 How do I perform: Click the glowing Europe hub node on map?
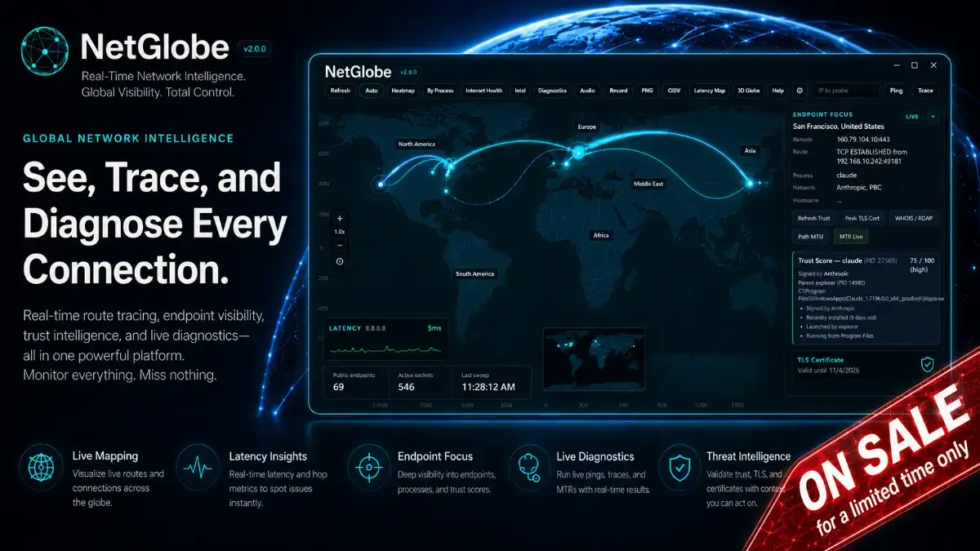pos(579,151)
